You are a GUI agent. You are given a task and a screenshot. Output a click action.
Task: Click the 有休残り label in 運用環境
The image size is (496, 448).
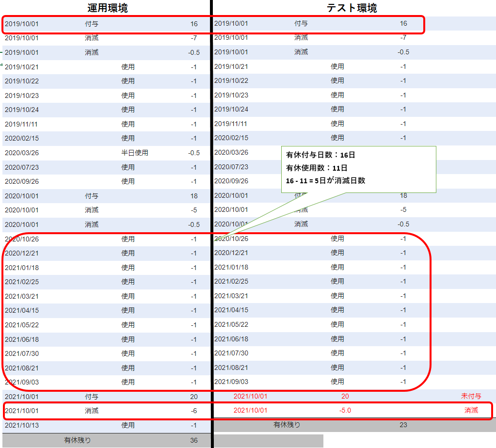[78, 441]
